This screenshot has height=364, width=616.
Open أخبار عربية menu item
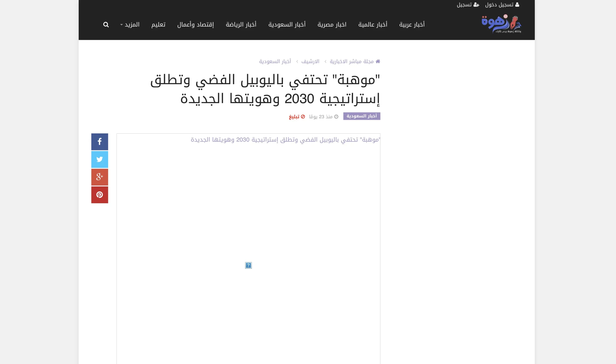pyautogui.click(x=412, y=25)
